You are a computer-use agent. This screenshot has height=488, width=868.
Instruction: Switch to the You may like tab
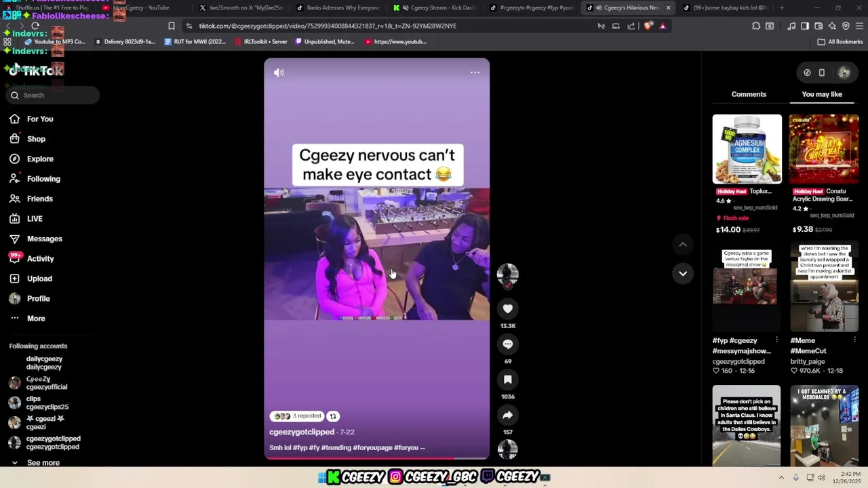pos(822,94)
